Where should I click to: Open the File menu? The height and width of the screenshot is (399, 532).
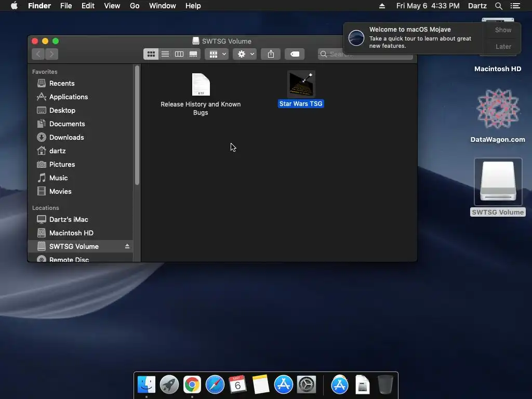pyautogui.click(x=66, y=6)
